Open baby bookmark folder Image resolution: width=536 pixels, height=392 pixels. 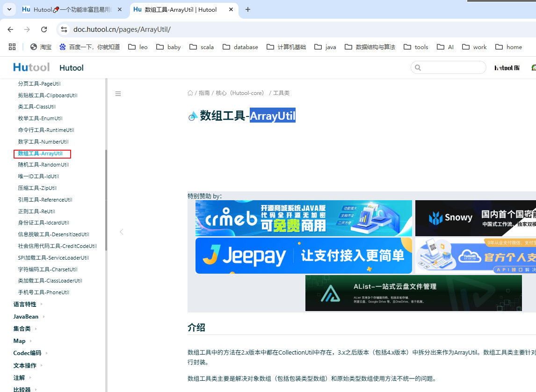coord(168,47)
